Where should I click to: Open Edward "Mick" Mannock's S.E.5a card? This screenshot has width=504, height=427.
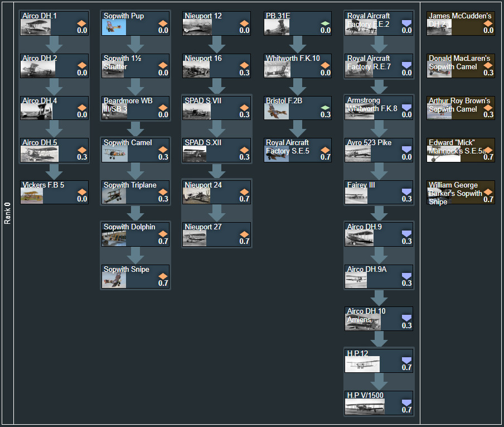tap(461, 150)
